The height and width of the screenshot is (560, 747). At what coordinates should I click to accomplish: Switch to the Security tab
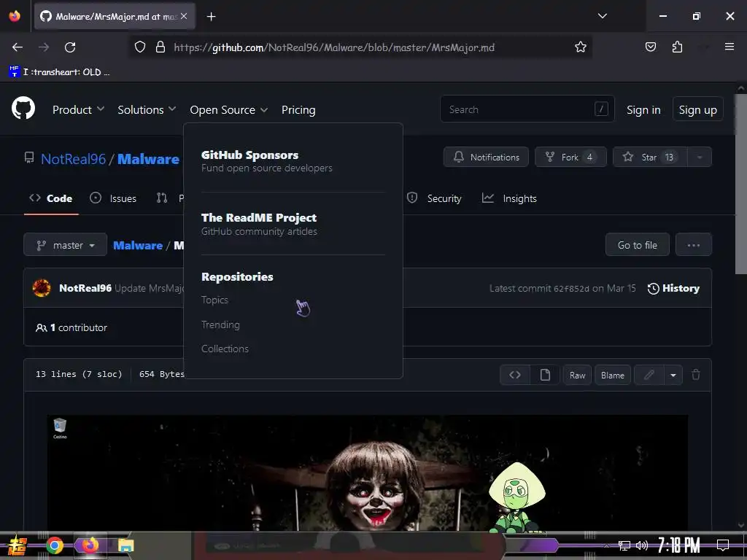click(x=435, y=198)
